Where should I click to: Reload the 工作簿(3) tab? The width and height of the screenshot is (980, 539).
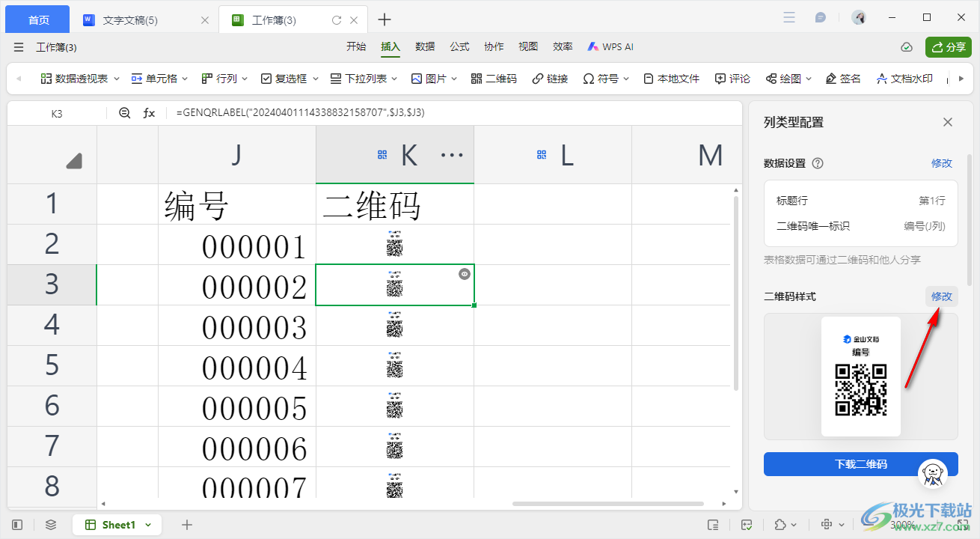click(x=337, y=20)
